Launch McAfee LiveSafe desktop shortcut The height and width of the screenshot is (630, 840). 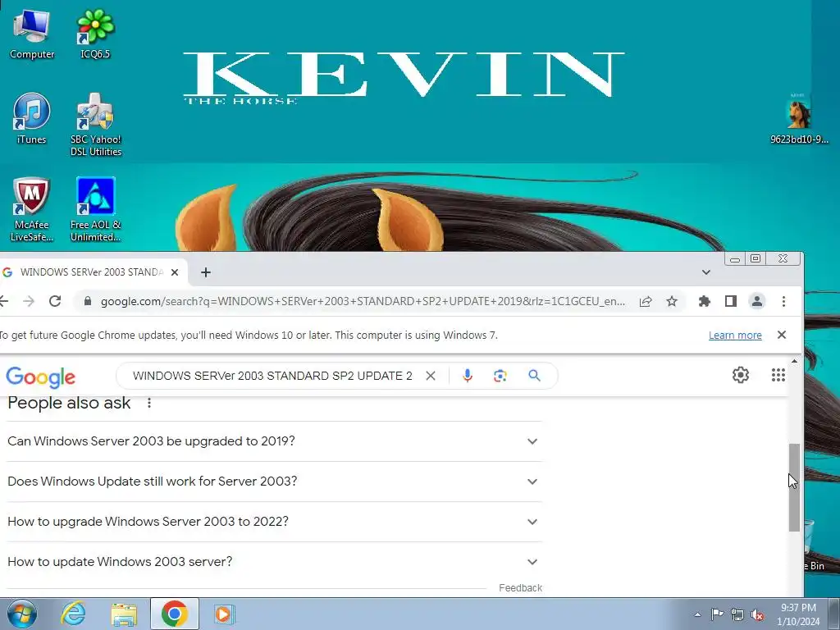32,209
